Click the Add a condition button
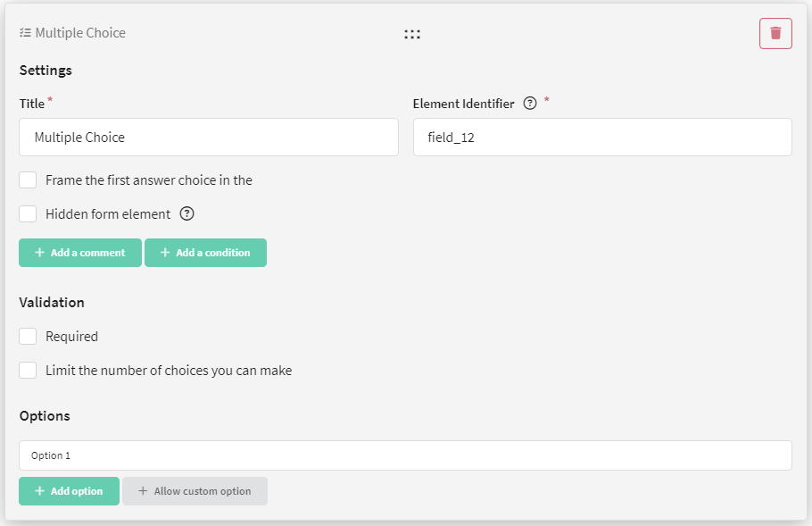The image size is (812, 526). (205, 253)
